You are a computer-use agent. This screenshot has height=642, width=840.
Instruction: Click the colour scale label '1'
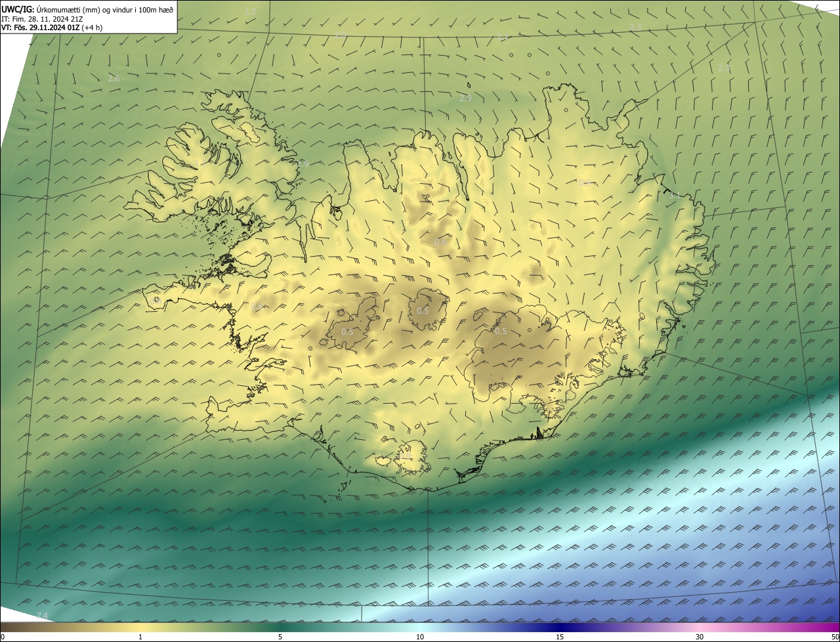pos(140,637)
